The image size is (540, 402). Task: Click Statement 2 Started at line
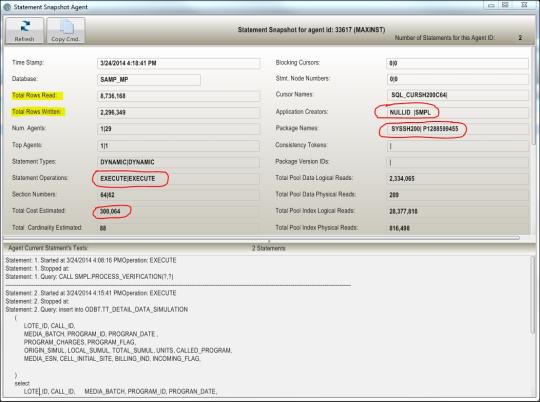pyautogui.click(x=91, y=293)
